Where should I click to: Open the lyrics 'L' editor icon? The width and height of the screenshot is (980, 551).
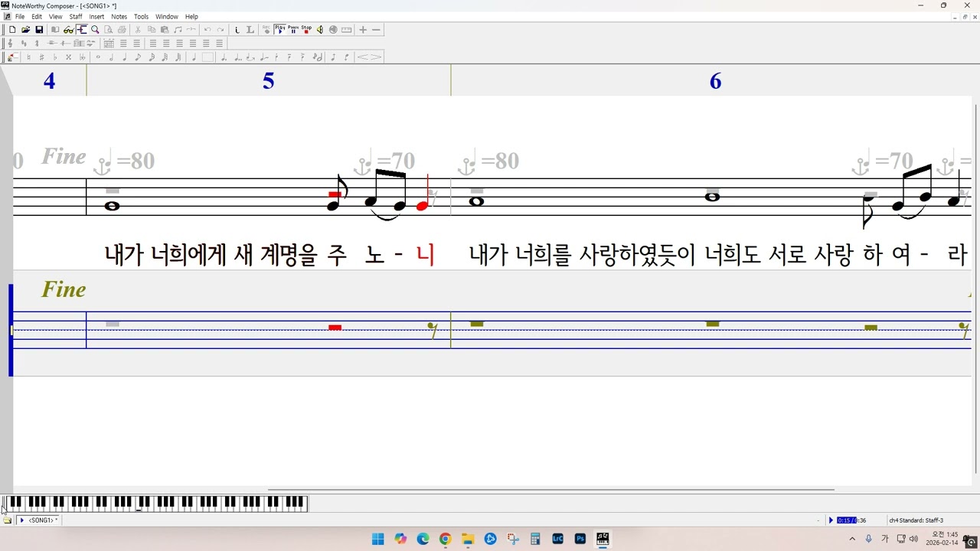(x=250, y=30)
